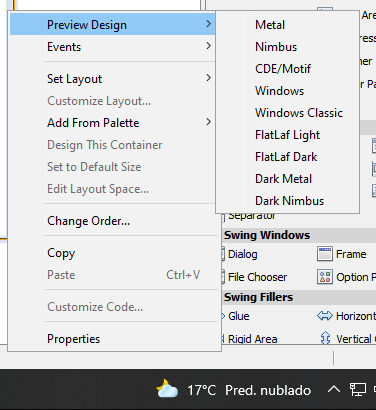This screenshot has width=376, height=410.
Task: Choose FlatLaf Dark preview
Action: [x=287, y=157]
